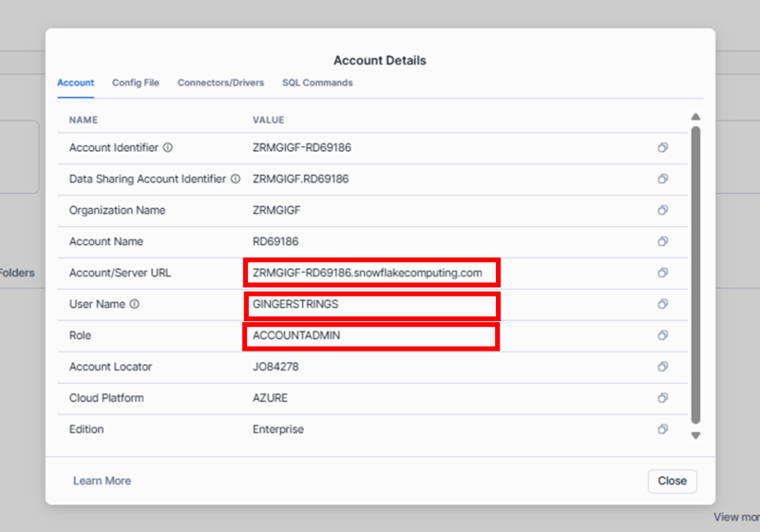Click the scrollbar down arrow
The image size is (760, 532).
[695, 435]
